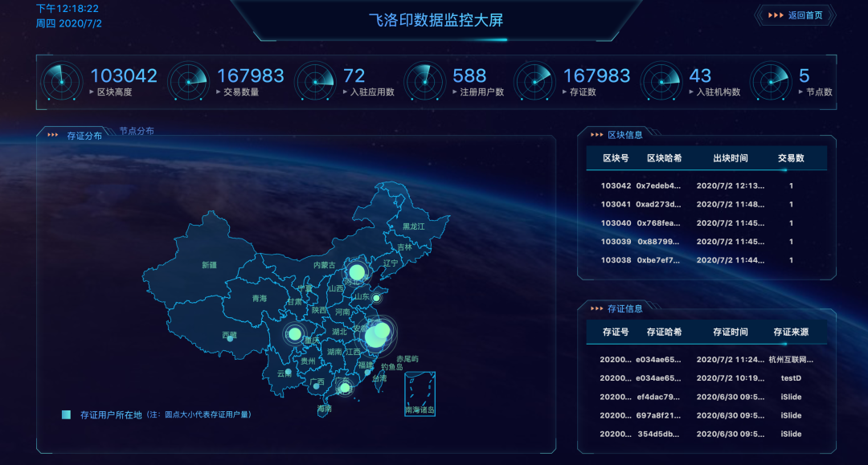The height and width of the screenshot is (465, 868).
Task: Click the 节点数 radar icon
Action: [x=772, y=81]
